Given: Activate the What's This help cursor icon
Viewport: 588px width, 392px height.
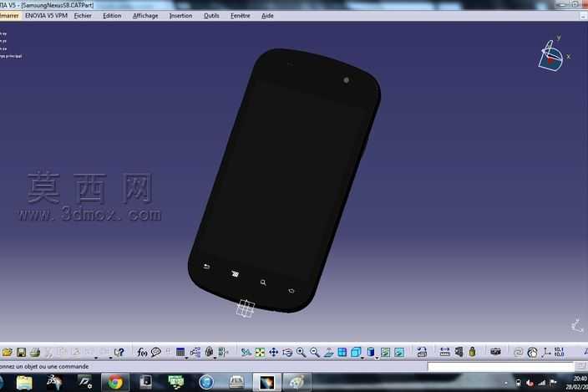Looking at the screenshot, I should pyautogui.click(x=119, y=352).
